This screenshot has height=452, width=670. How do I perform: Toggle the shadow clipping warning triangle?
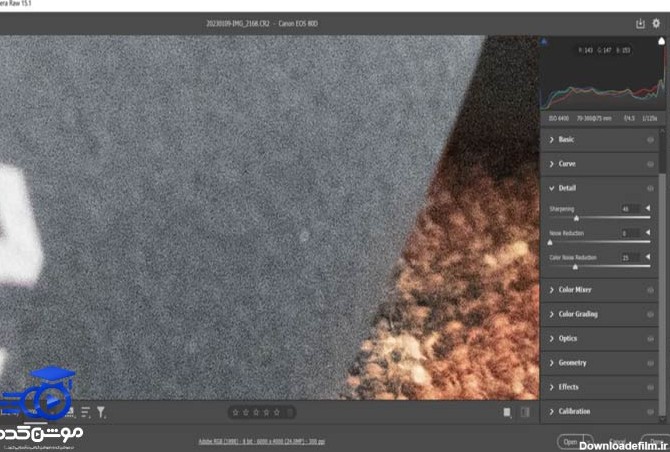coord(544,42)
